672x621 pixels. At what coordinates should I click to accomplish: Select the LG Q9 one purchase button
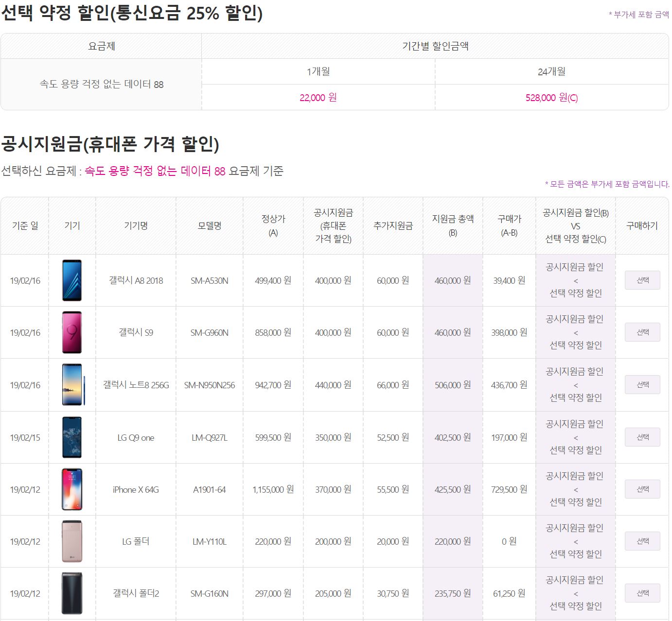[x=642, y=437]
